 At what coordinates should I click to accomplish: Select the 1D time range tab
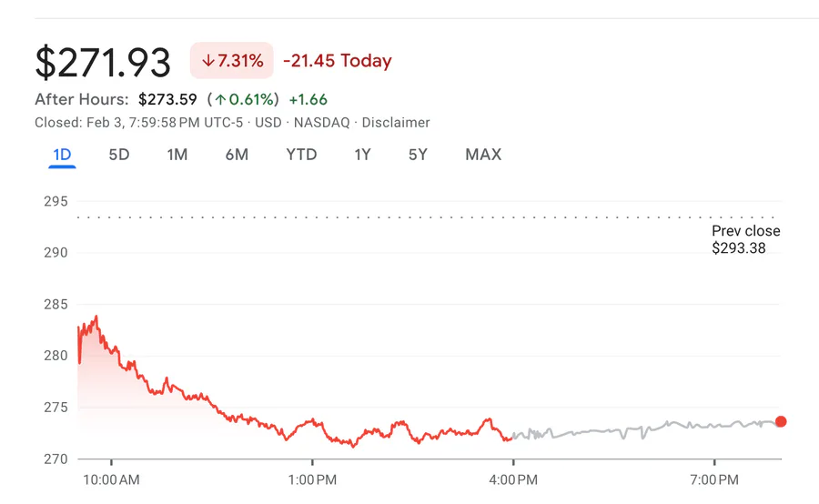click(62, 155)
